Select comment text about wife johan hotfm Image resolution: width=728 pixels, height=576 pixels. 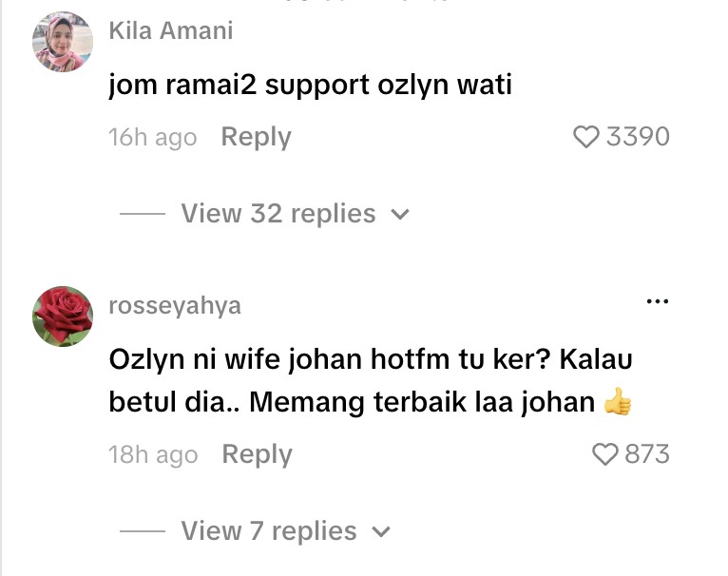(x=371, y=380)
